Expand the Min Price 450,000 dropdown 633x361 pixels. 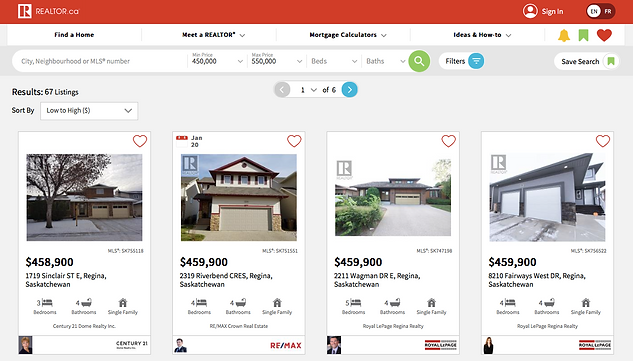[x=217, y=61]
